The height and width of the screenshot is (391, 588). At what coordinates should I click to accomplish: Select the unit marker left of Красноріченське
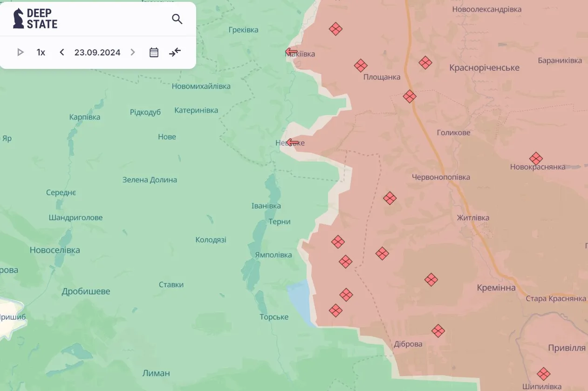425,62
